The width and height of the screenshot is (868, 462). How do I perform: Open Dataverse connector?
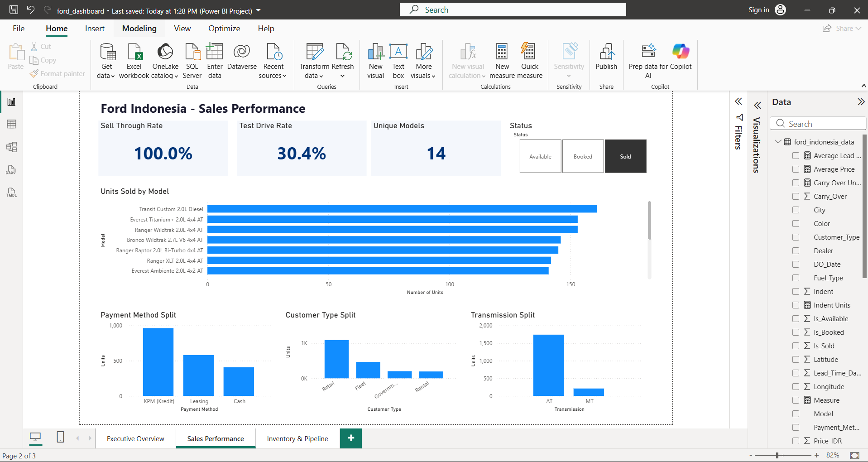[242, 57]
